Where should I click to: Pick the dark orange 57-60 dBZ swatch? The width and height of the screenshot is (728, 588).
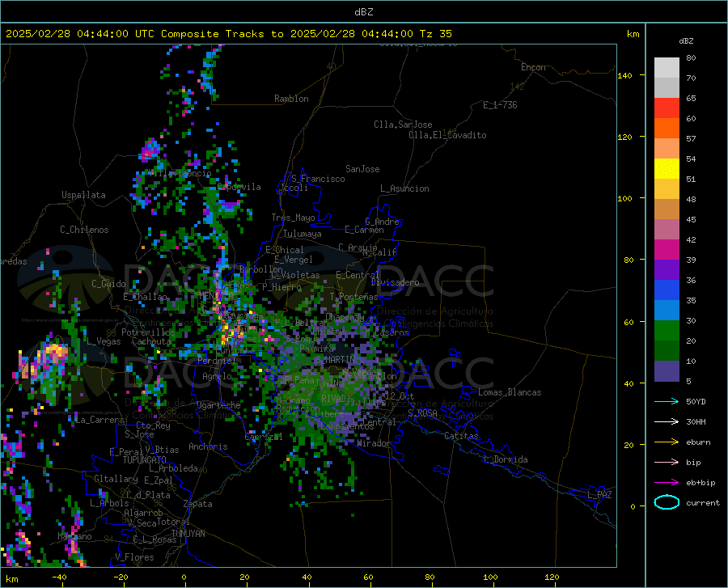point(667,129)
